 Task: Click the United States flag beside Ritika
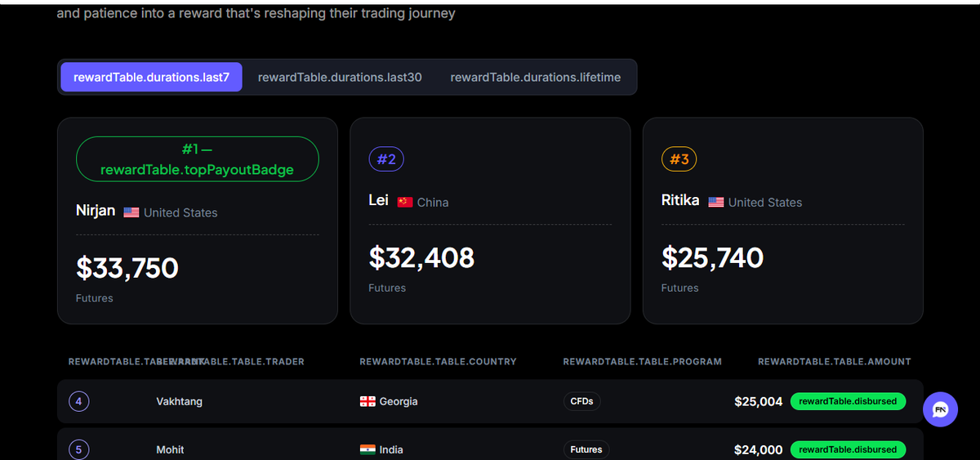click(716, 202)
